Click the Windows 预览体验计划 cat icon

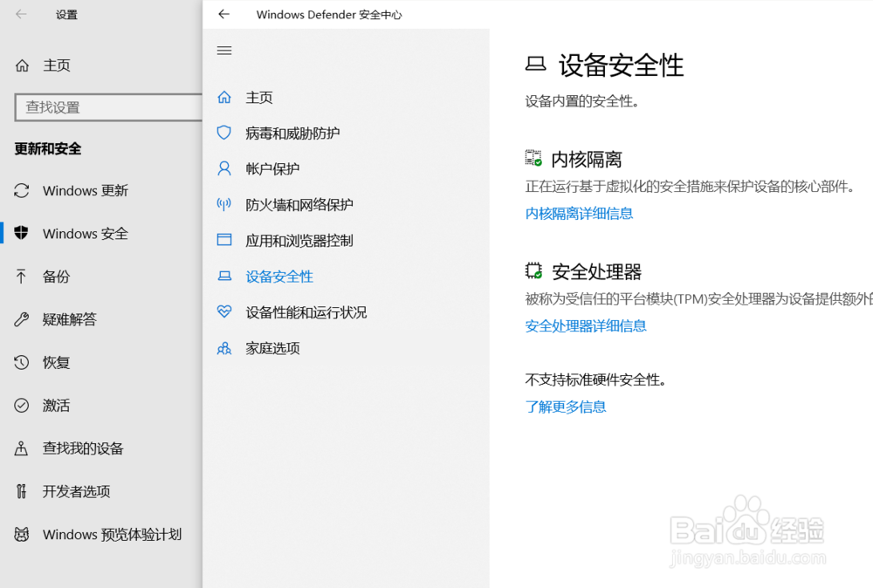(x=22, y=535)
